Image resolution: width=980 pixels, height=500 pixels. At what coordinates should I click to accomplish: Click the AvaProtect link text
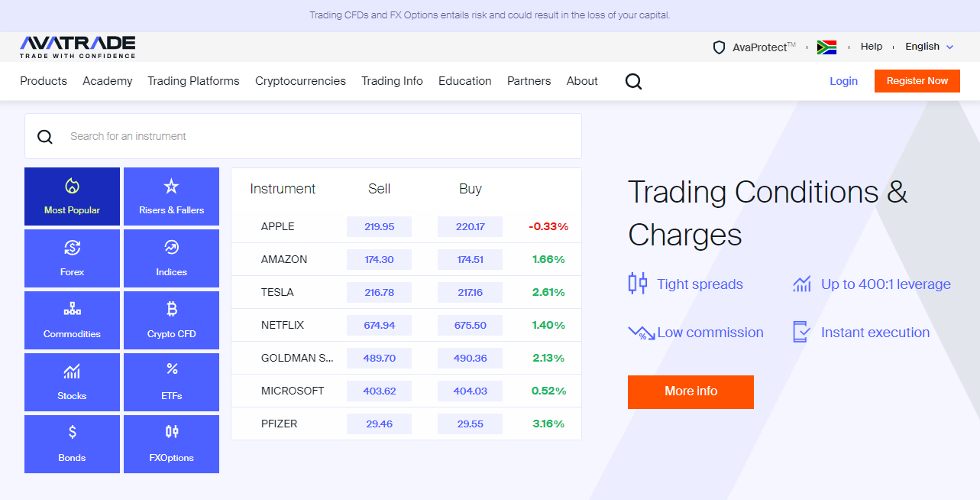(764, 47)
